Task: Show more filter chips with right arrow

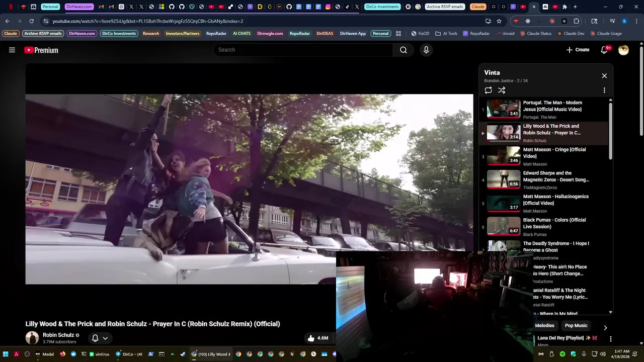Action: [605, 327]
